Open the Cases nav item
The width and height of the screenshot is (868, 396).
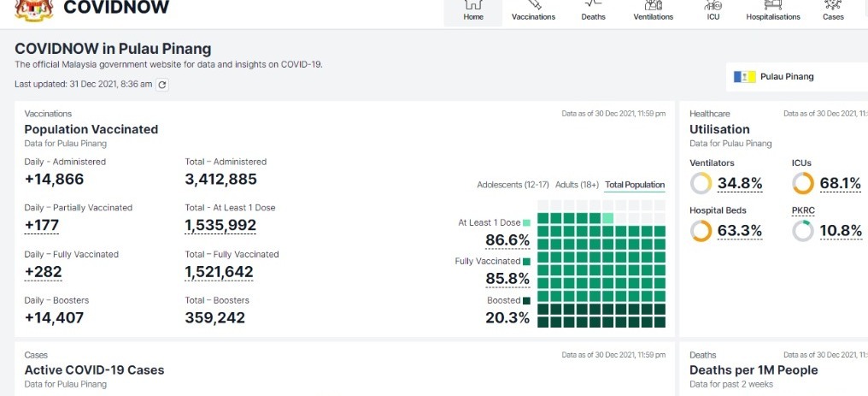833,12
